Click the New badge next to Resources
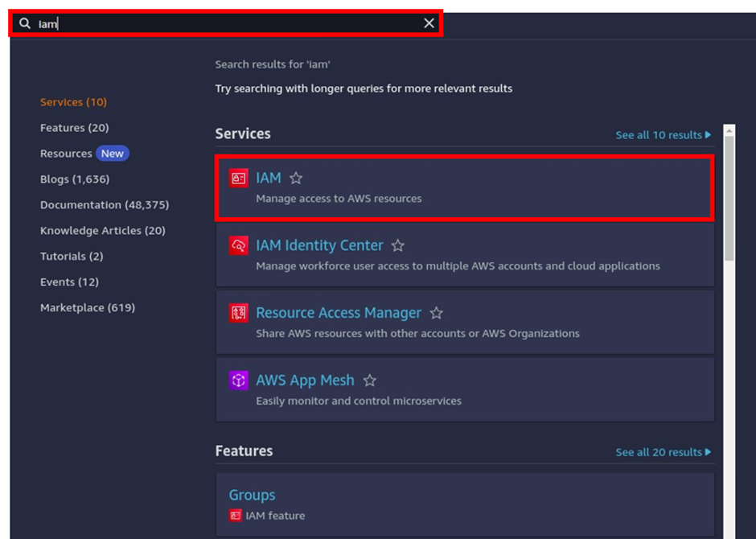The width and height of the screenshot is (756, 539). point(113,154)
